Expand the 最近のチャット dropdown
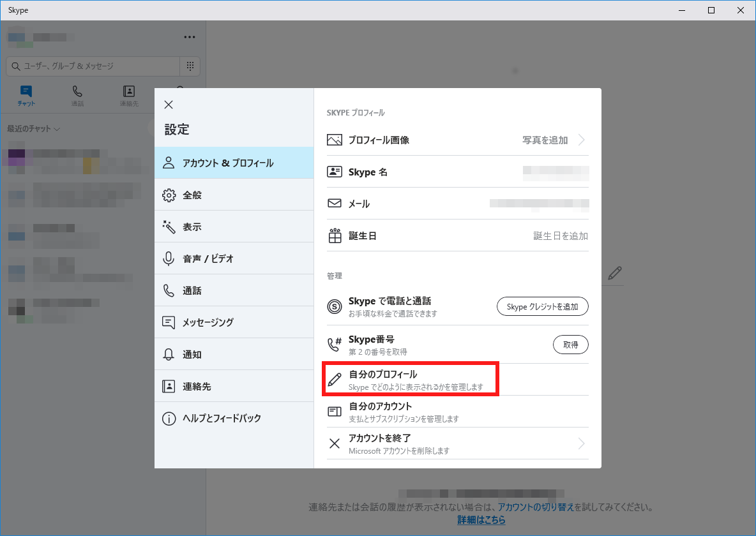 click(33, 129)
